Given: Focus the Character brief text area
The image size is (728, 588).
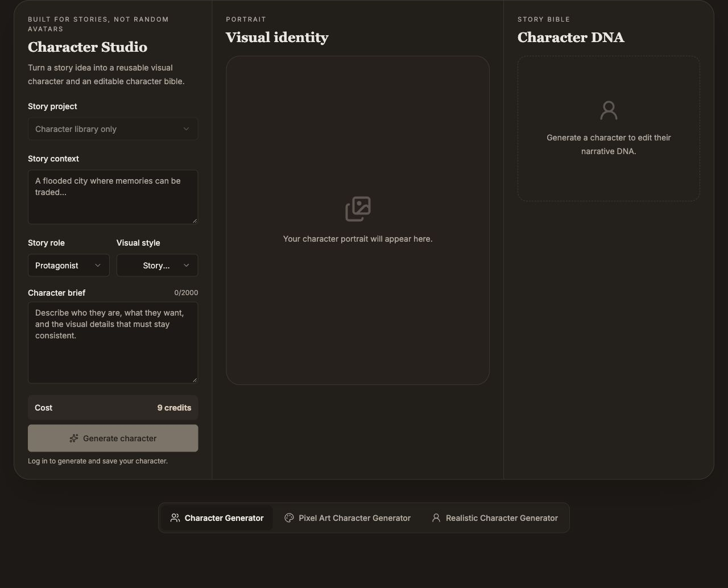Looking at the screenshot, I should point(113,342).
